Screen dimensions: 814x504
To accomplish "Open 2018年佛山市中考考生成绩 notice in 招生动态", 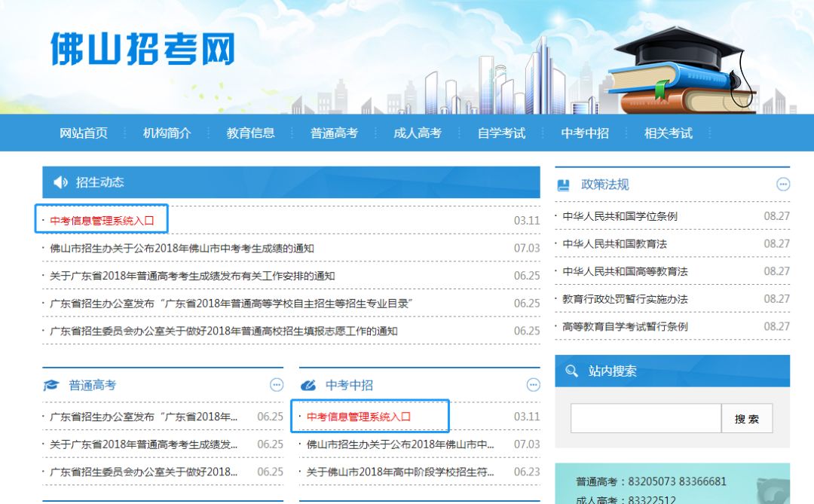I will (x=182, y=248).
